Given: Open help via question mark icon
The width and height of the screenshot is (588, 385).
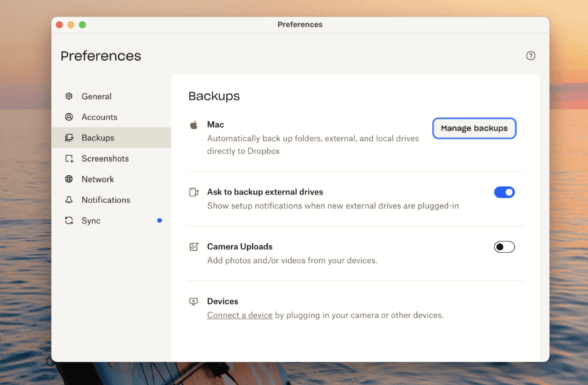Looking at the screenshot, I should tap(530, 56).
